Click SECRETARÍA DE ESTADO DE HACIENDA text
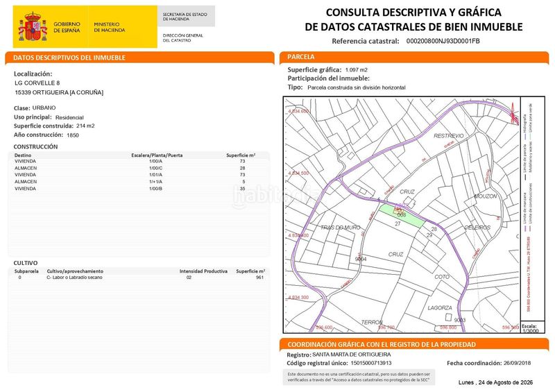Image resolution: width=555 pixels, height=392 pixels. pos(185,17)
